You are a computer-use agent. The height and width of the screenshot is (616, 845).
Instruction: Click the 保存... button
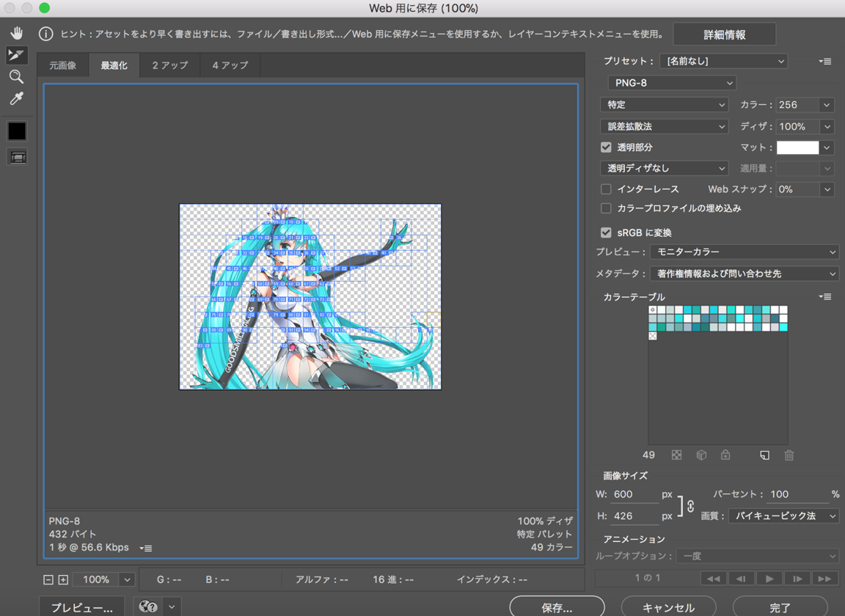[x=557, y=607]
